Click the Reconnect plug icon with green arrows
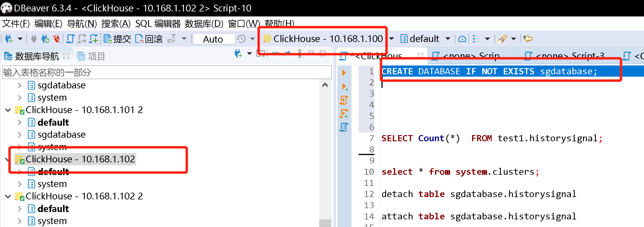644x227 pixels. [45, 39]
